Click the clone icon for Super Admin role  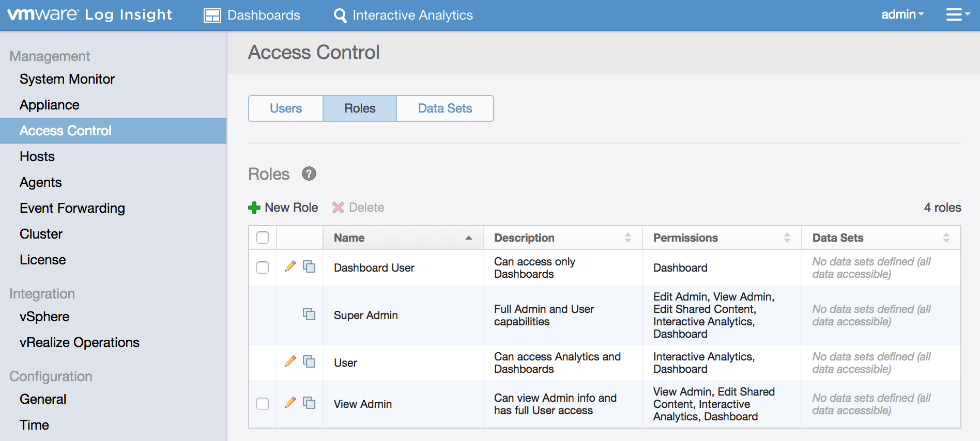click(309, 314)
